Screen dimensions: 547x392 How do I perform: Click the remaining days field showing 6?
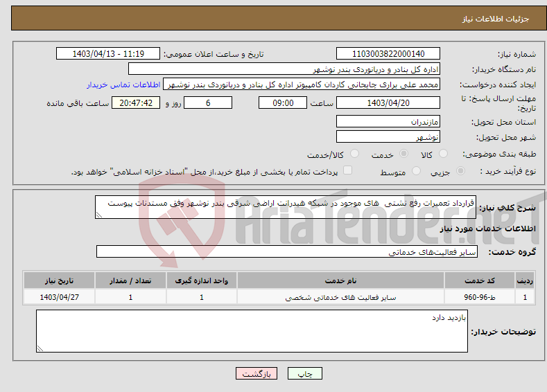(x=208, y=103)
